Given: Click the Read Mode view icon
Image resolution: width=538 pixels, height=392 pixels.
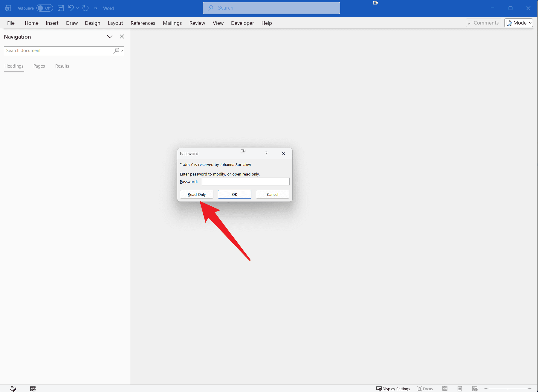Looking at the screenshot, I should pos(445,388).
